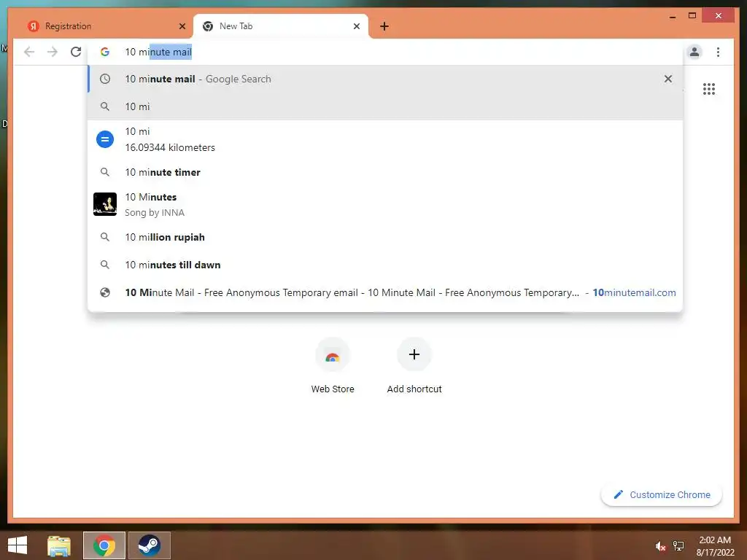Click the magnifier icon beside '10 minute timer'
This screenshot has height=560, width=747.
pos(105,172)
